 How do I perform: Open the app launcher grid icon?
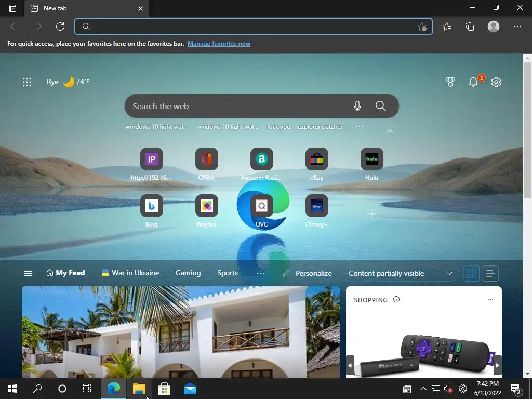click(x=27, y=82)
